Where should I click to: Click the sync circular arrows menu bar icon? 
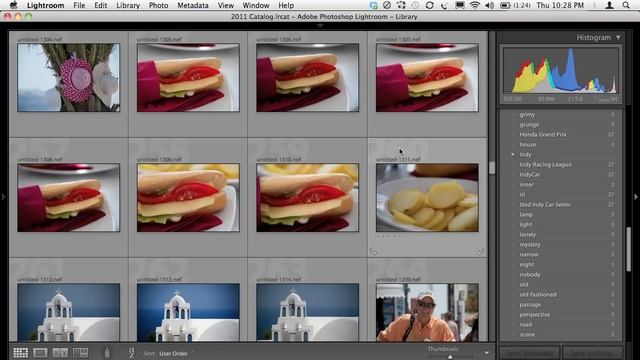(429, 5)
